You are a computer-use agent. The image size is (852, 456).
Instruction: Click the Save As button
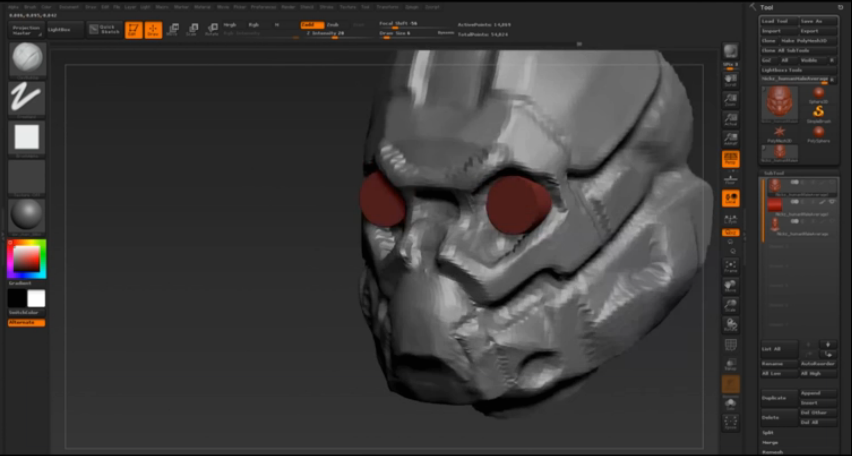818,21
